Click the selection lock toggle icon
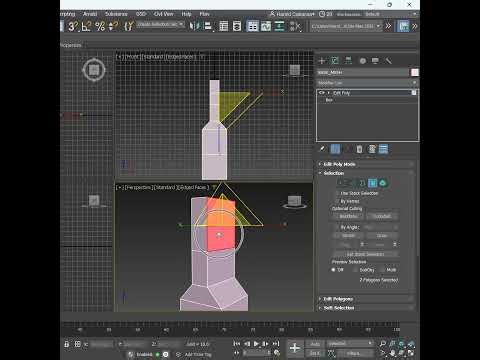Screen dimensions: 480x360 66,344
